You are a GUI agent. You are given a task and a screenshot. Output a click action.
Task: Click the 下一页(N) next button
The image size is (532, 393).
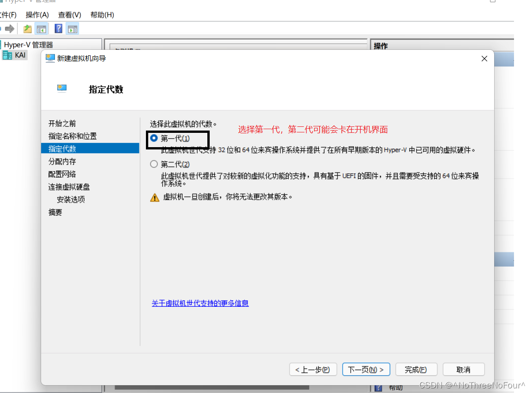(366, 369)
